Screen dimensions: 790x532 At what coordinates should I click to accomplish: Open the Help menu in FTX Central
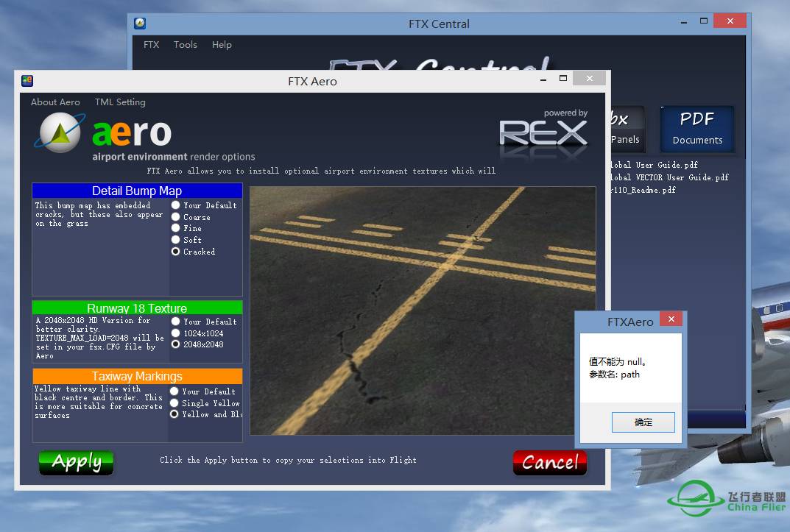pyautogui.click(x=222, y=45)
